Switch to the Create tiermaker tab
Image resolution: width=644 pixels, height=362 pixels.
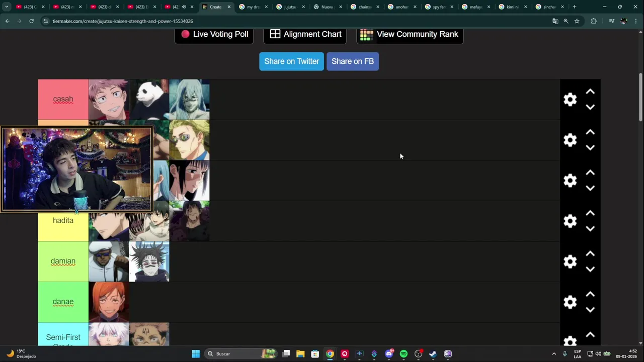[215, 7]
